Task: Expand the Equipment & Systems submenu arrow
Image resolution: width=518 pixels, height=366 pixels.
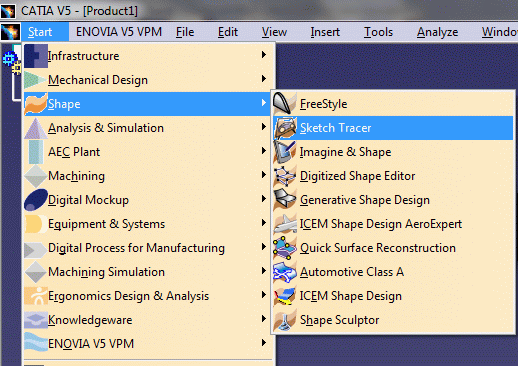Action: tap(264, 223)
